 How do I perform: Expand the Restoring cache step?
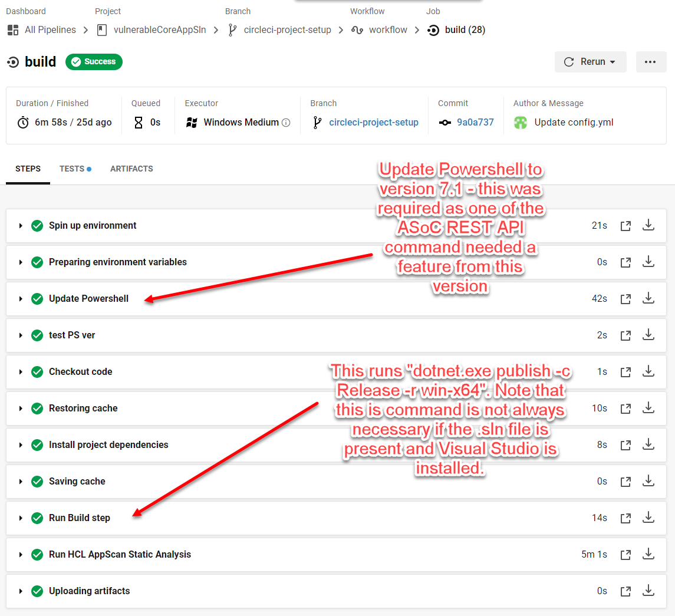(20, 409)
